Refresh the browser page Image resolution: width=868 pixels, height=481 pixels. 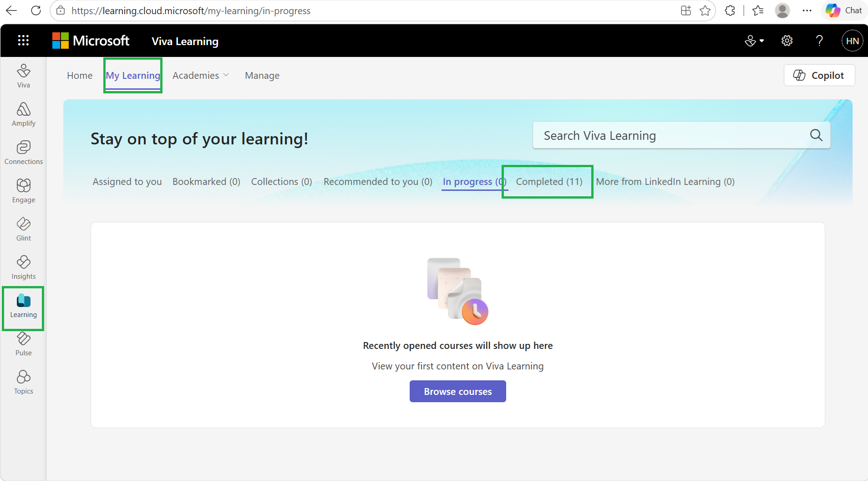[x=36, y=10]
